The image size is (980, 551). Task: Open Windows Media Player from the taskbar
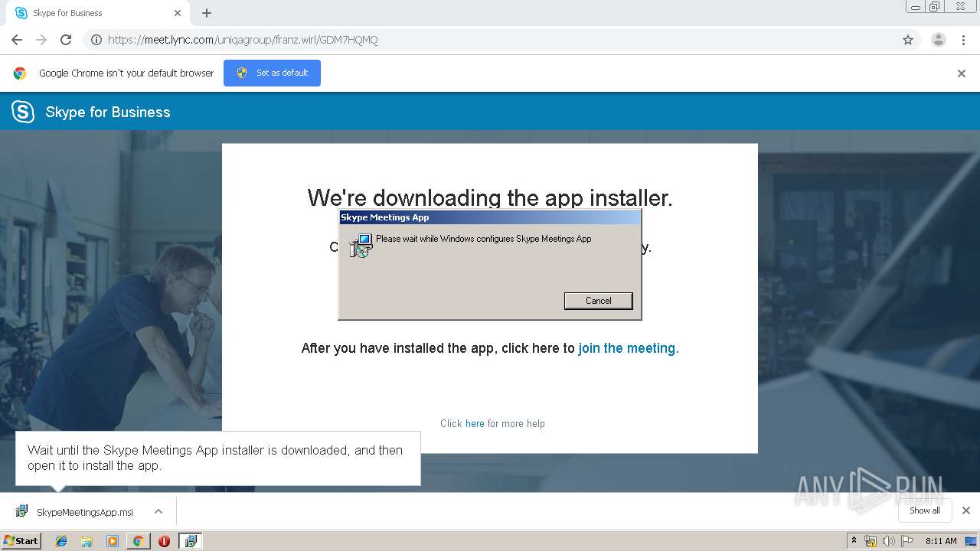(x=113, y=541)
